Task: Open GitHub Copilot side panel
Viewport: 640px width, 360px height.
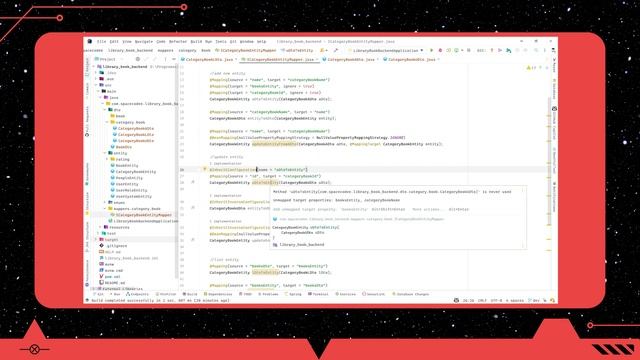Action: click(554, 124)
